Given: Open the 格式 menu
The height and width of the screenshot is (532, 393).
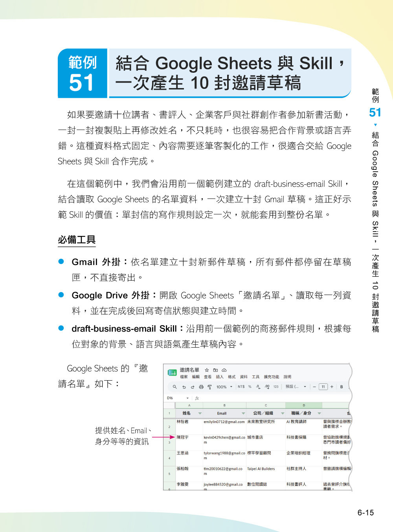Looking at the screenshot, I should 232,377.
